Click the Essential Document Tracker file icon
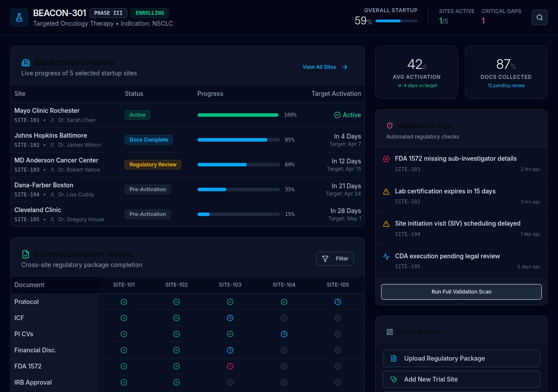The image size is (558, 392). (x=26, y=254)
